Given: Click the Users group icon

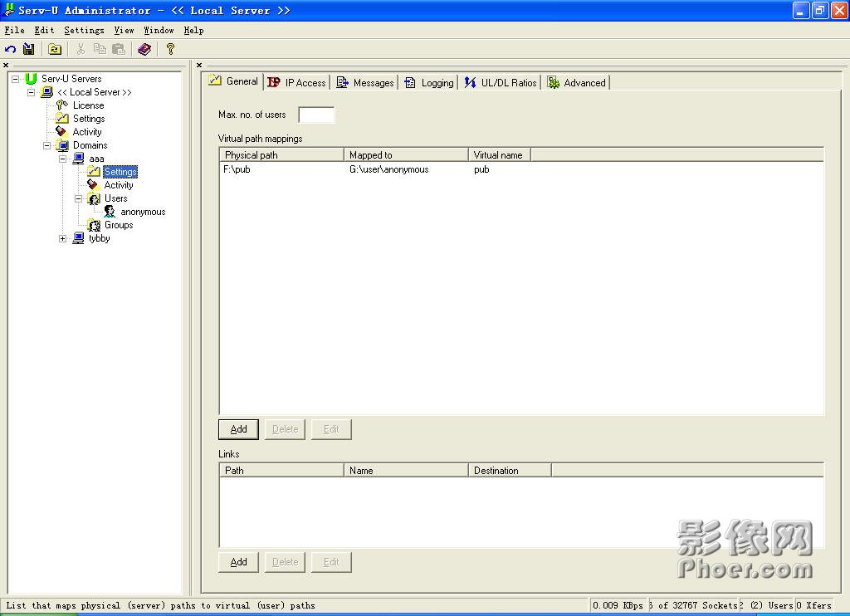Looking at the screenshot, I should coord(94,198).
